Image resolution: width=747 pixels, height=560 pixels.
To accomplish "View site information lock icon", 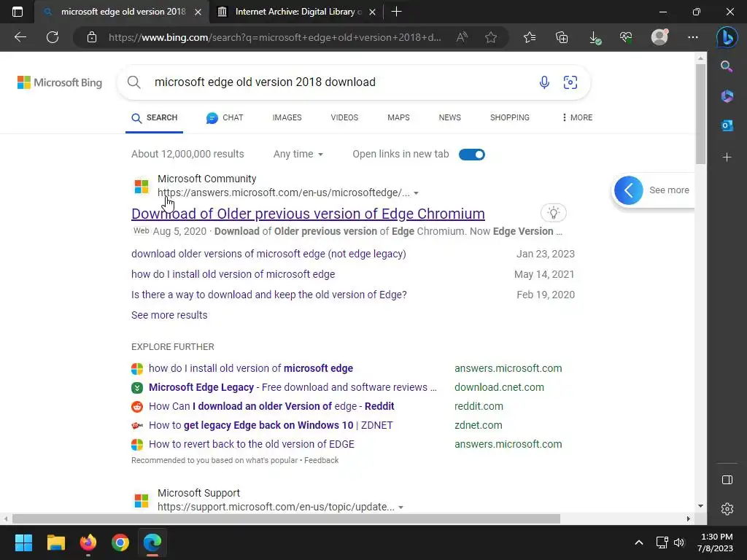I will (92, 37).
